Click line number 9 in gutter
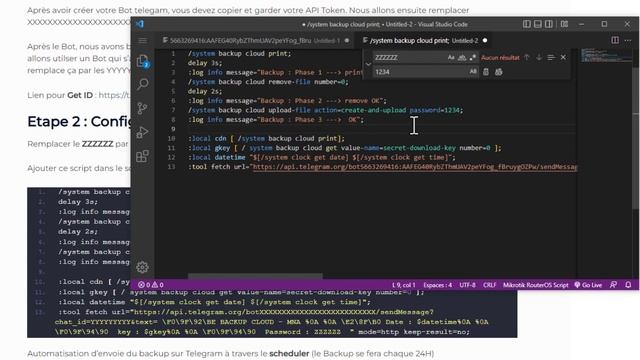This screenshot has height=360, width=640. point(173,129)
